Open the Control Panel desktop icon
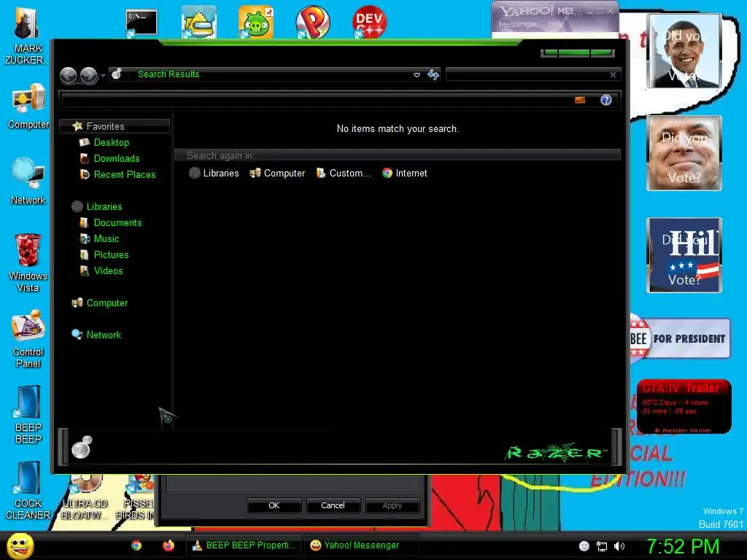The height and width of the screenshot is (560, 747). [x=28, y=338]
